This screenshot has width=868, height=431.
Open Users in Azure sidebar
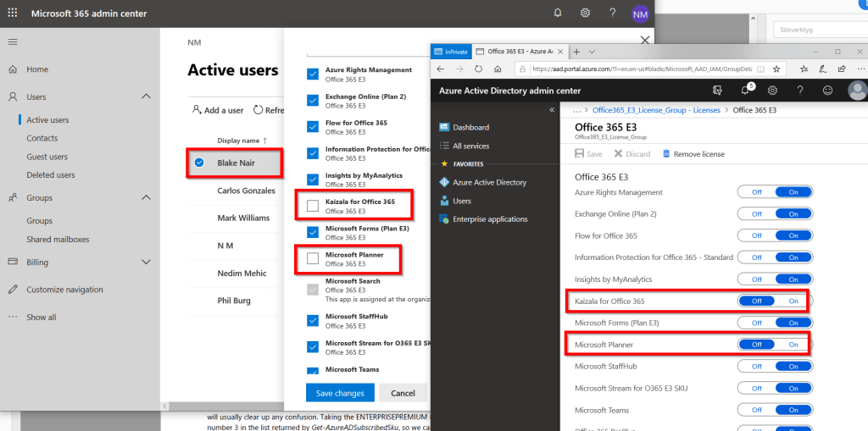(462, 201)
